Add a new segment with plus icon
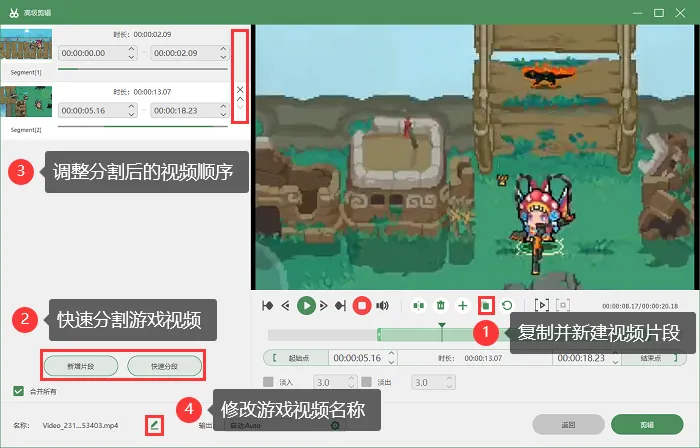 point(463,306)
